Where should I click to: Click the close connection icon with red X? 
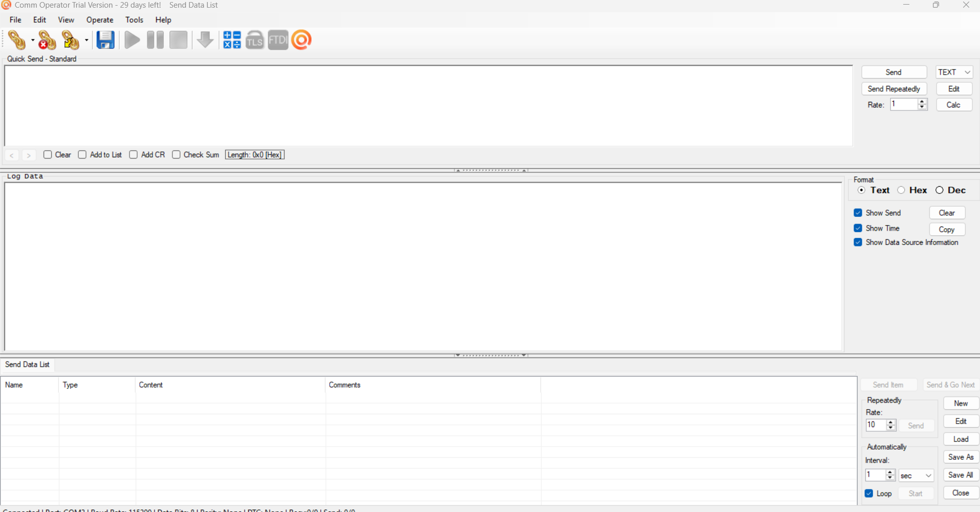pyautogui.click(x=47, y=40)
